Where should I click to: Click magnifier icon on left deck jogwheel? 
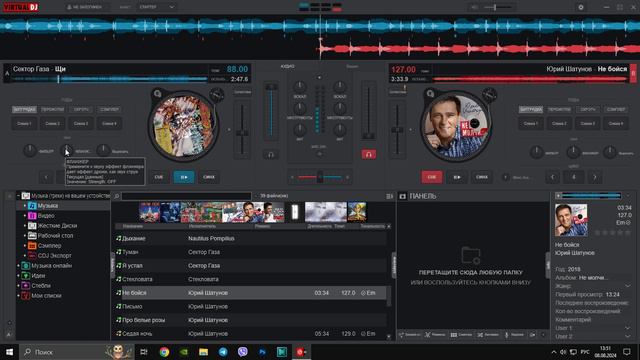tap(157, 94)
